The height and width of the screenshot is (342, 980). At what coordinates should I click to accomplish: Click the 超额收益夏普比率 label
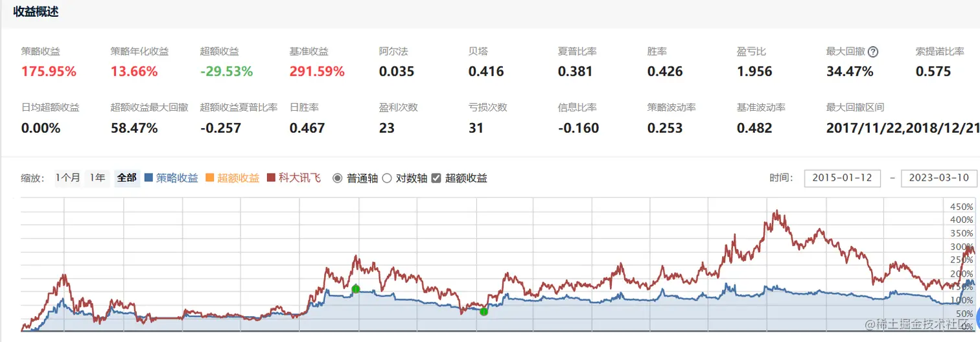point(239,108)
